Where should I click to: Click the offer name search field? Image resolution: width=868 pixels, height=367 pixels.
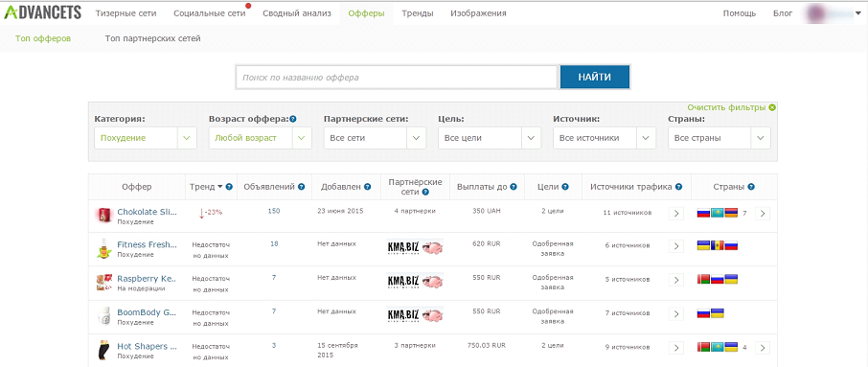(x=397, y=78)
